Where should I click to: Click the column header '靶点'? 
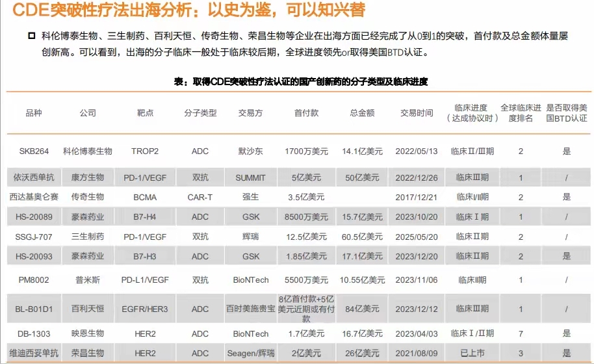coord(145,113)
